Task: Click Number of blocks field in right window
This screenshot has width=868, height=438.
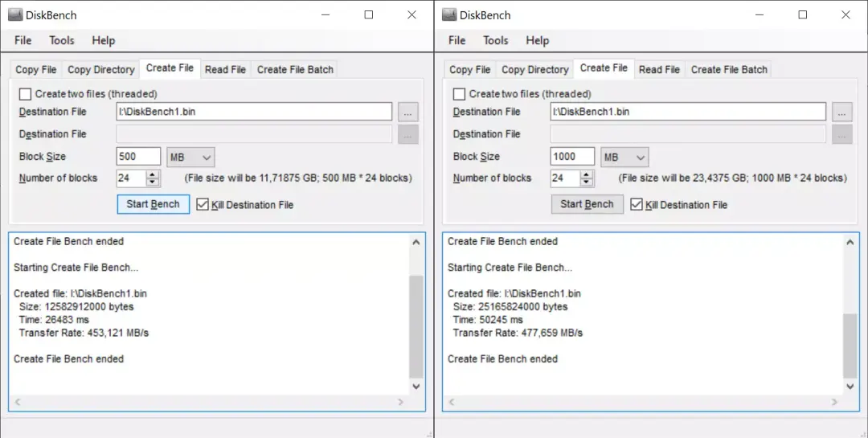Action: coord(566,178)
